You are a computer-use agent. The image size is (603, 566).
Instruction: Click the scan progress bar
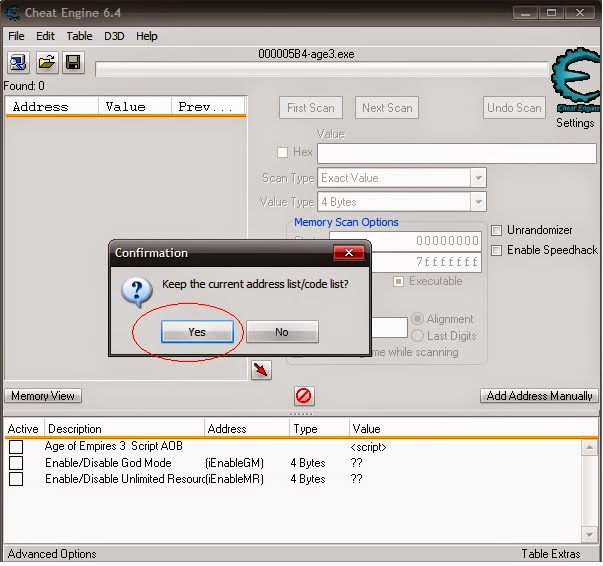coord(321,69)
